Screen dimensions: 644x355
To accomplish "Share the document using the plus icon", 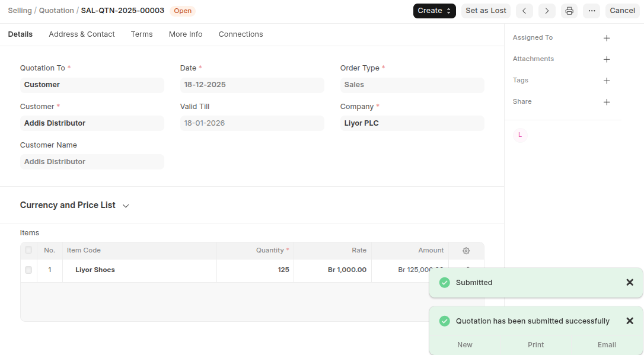I will 607,102.
